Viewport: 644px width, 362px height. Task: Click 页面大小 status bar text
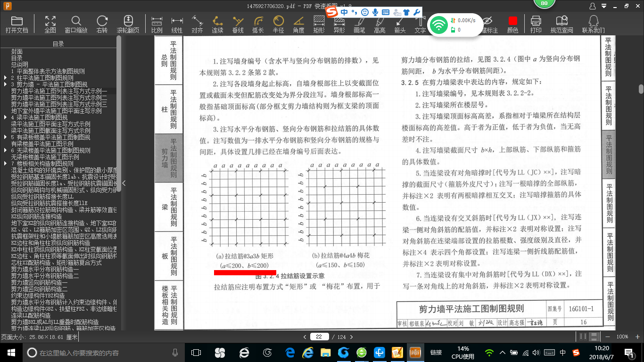coord(39,337)
